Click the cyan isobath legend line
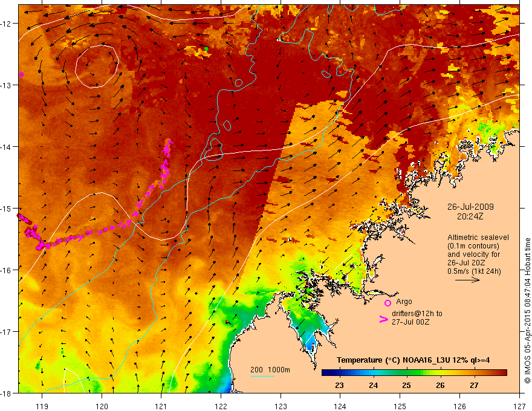Screen dimensions: 532x411 262,376
